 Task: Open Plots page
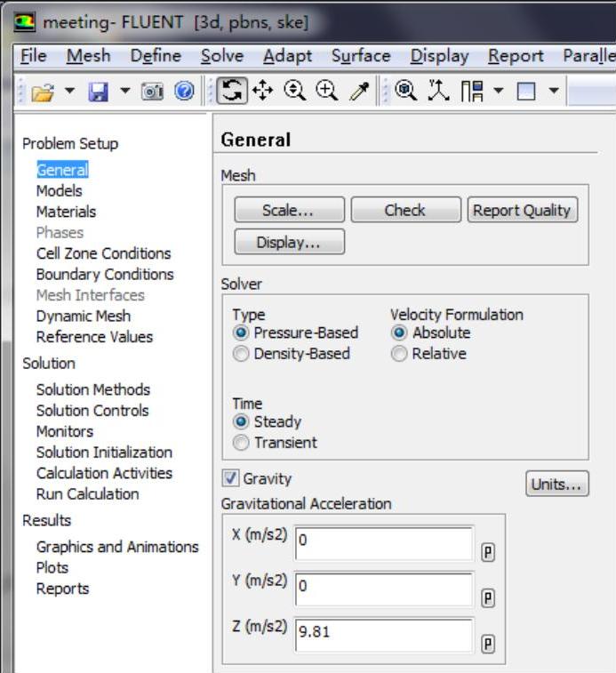(x=52, y=568)
